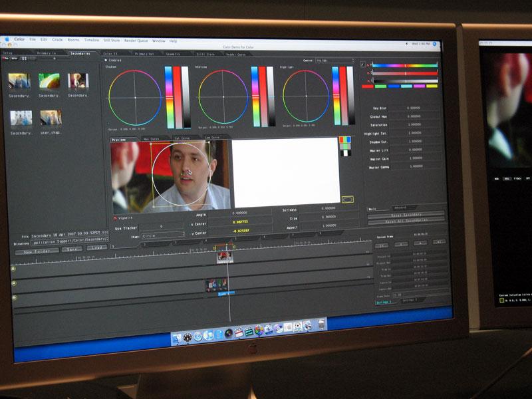Edit the Master Gamma value field
The width and height of the screenshot is (532, 399).
click(x=417, y=166)
